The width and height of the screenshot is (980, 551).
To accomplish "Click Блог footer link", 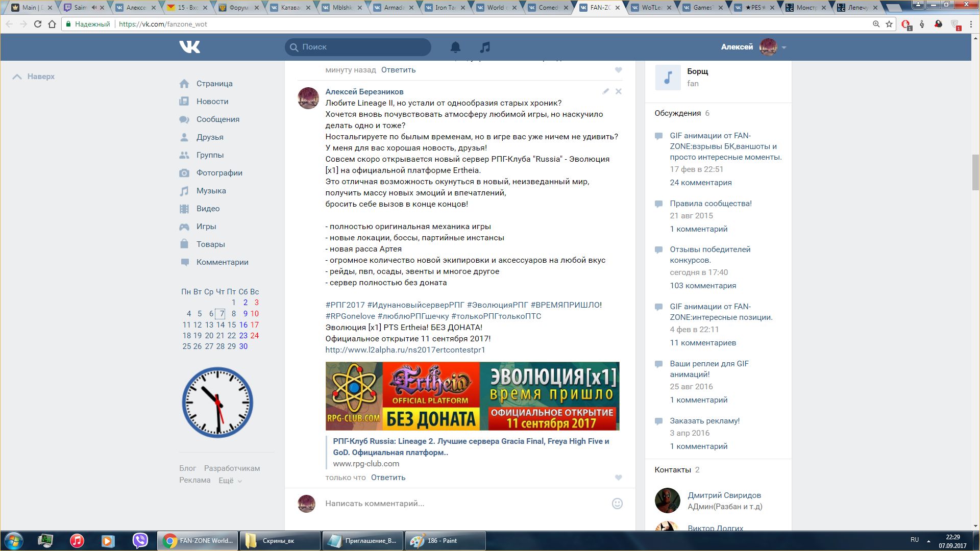I will (188, 468).
